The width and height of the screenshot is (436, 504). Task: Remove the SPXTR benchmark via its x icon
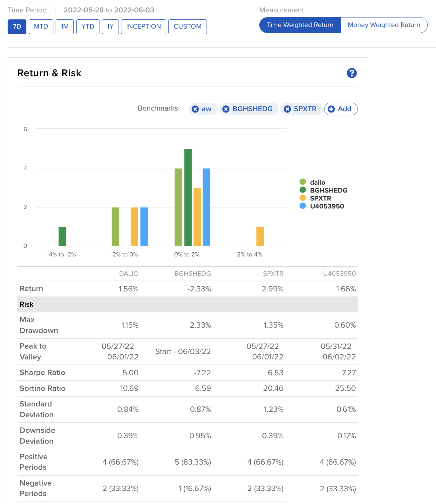(287, 109)
